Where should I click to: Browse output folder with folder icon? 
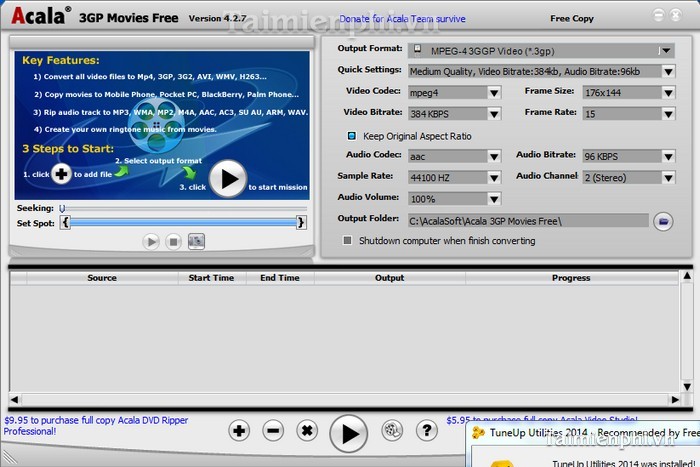click(663, 221)
